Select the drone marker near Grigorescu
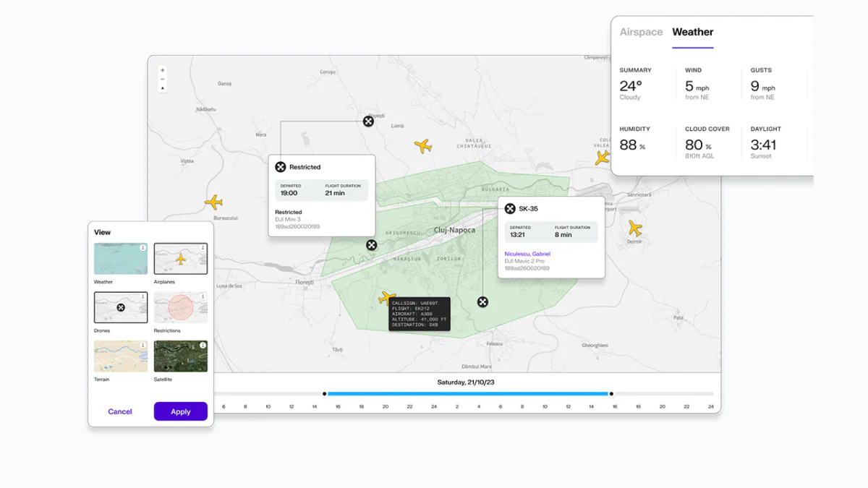Viewport: 868px width, 488px height. click(x=371, y=245)
